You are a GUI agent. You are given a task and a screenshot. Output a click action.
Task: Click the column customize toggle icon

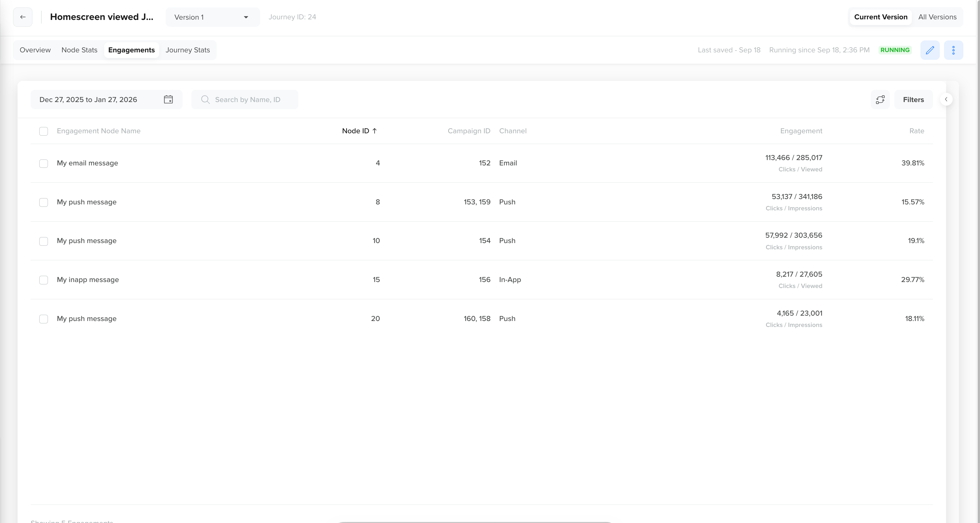click(880, 100)
